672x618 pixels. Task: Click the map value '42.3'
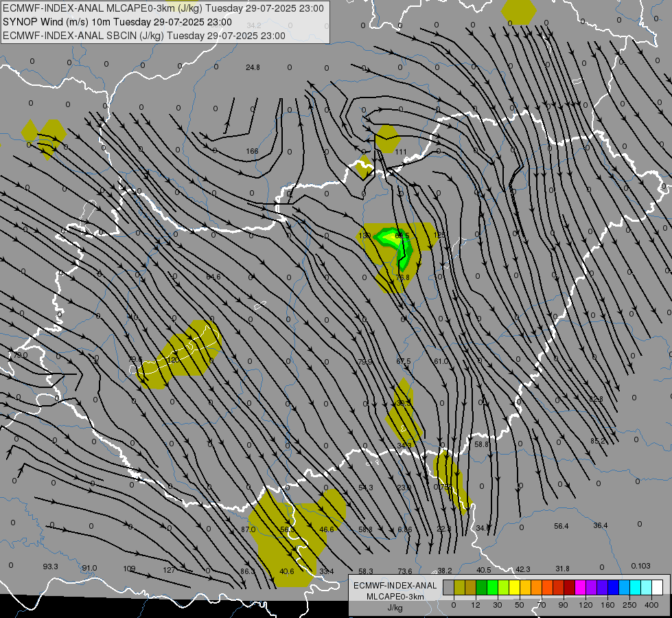(523, 569)
